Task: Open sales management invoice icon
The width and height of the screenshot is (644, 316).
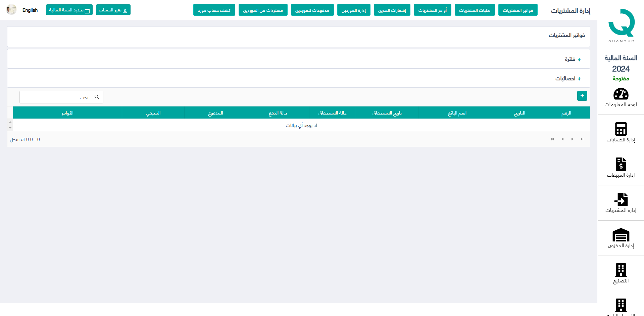Action: 621,164
